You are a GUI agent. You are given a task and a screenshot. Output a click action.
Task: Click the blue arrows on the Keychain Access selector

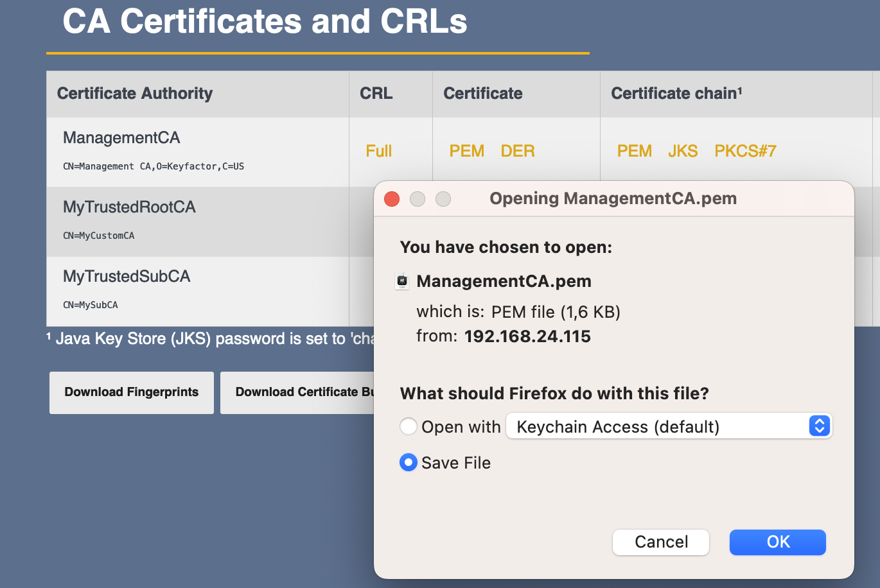click(819, 426)
